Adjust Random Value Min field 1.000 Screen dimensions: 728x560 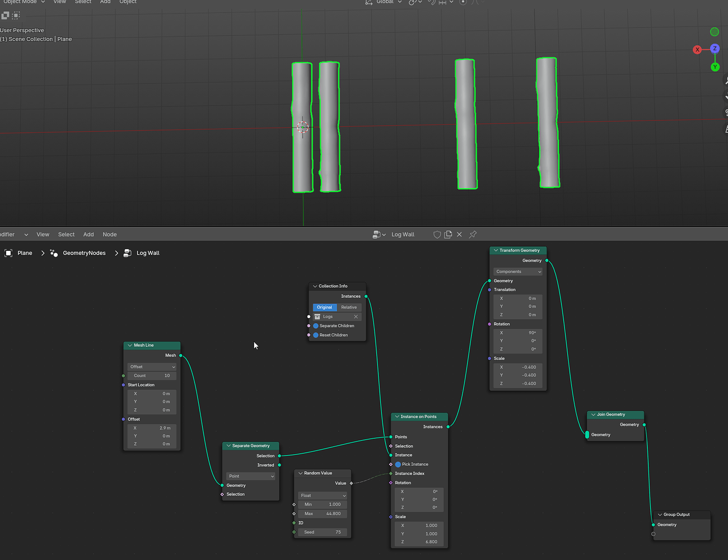(x=323, y=505)
